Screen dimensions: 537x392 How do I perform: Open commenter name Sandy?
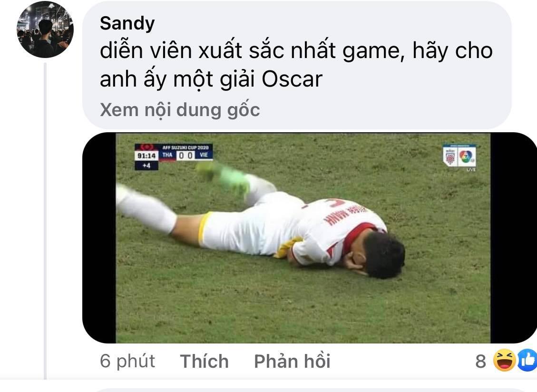click(x=127, y=23)
